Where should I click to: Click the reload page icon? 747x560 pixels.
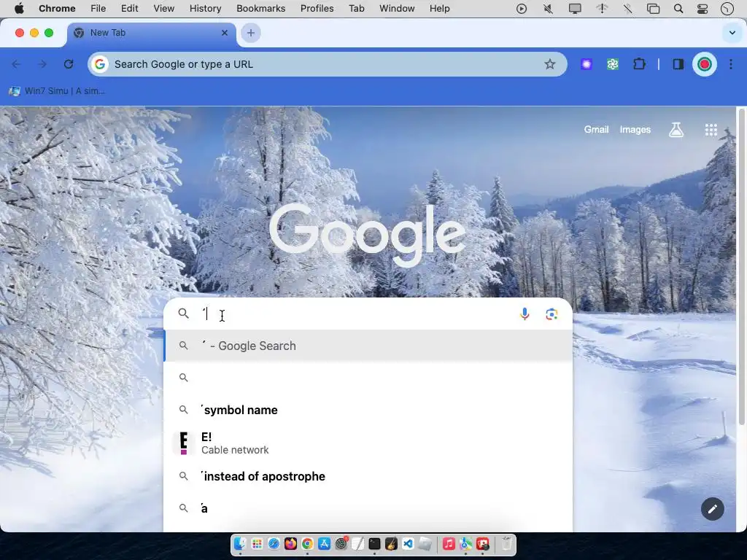[x=69, y=64]
